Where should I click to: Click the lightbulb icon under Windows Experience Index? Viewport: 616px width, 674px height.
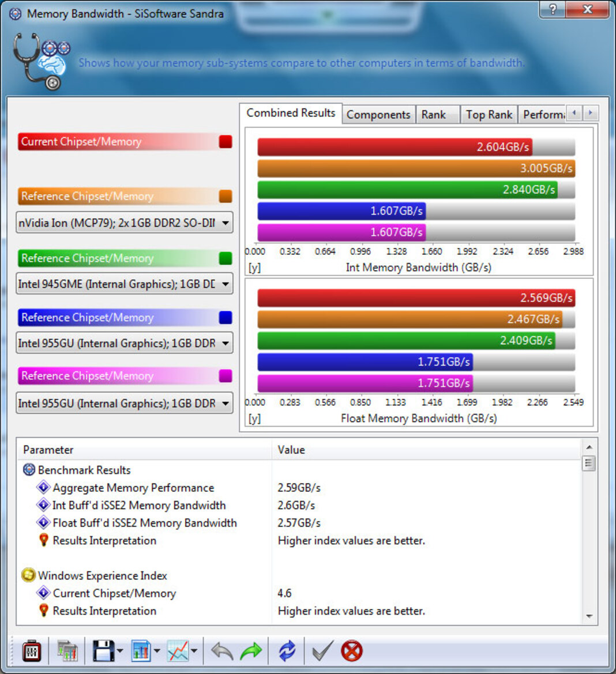coord(43,611)
